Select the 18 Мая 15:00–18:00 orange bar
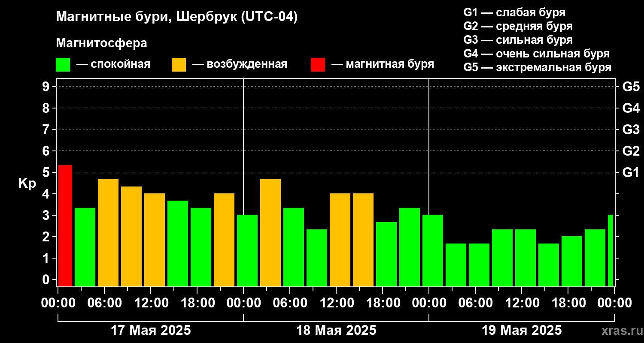Screen dimensions: 644x343 tap(363, 240)
